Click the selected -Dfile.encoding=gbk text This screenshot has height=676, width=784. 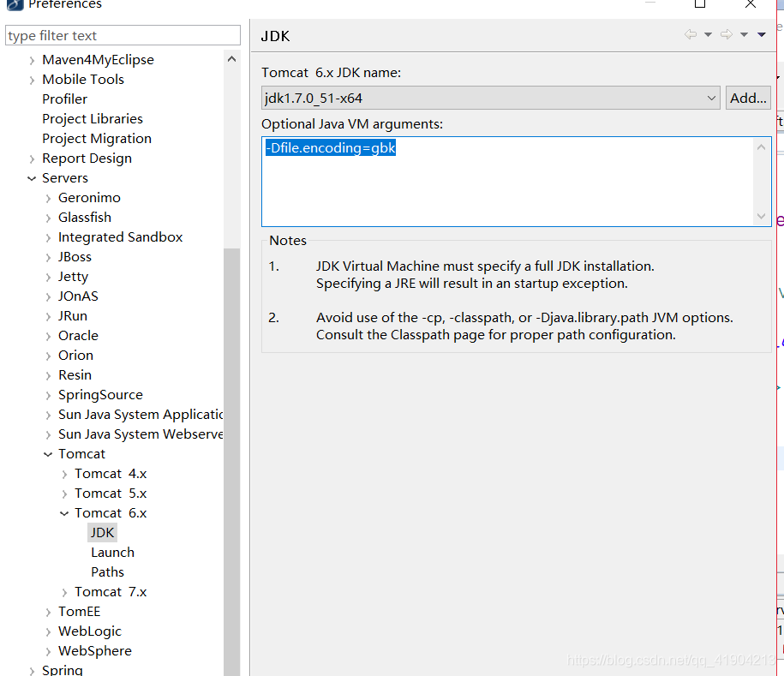point(331,147)
